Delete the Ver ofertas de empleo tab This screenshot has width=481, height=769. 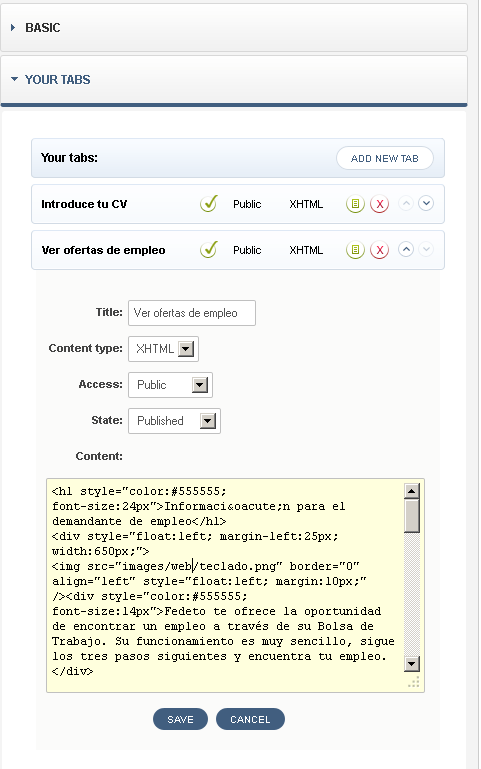379,250
